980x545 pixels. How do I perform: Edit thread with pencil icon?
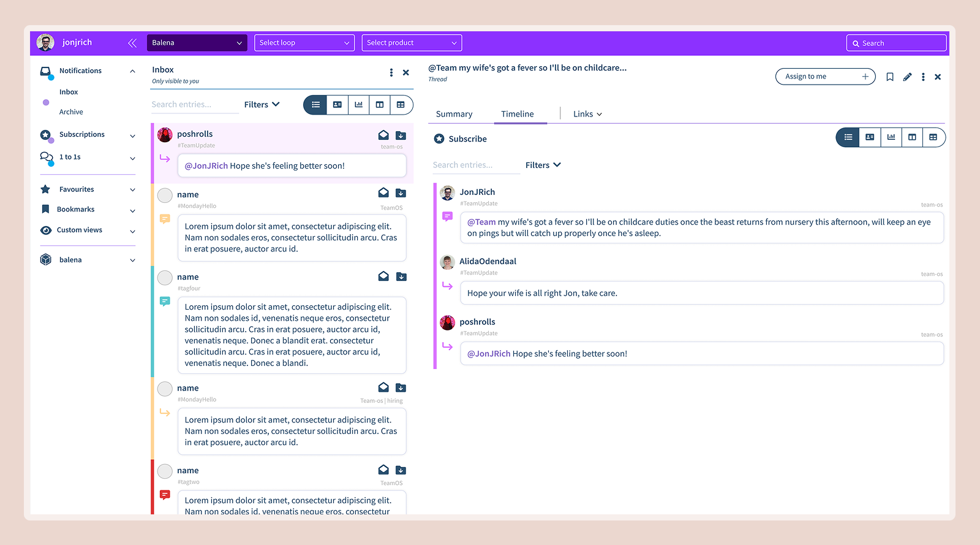pyautogui.click(x=907, y=77)
